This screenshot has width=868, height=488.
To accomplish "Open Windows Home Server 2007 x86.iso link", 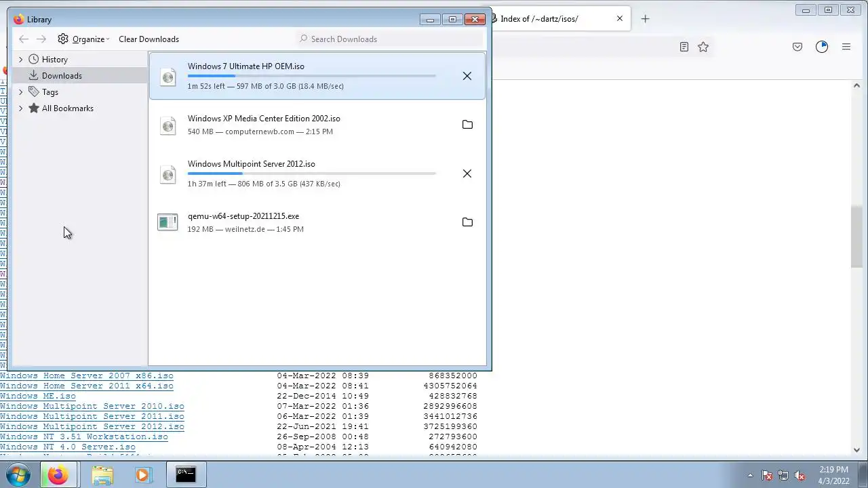I will tap(87, 375).
